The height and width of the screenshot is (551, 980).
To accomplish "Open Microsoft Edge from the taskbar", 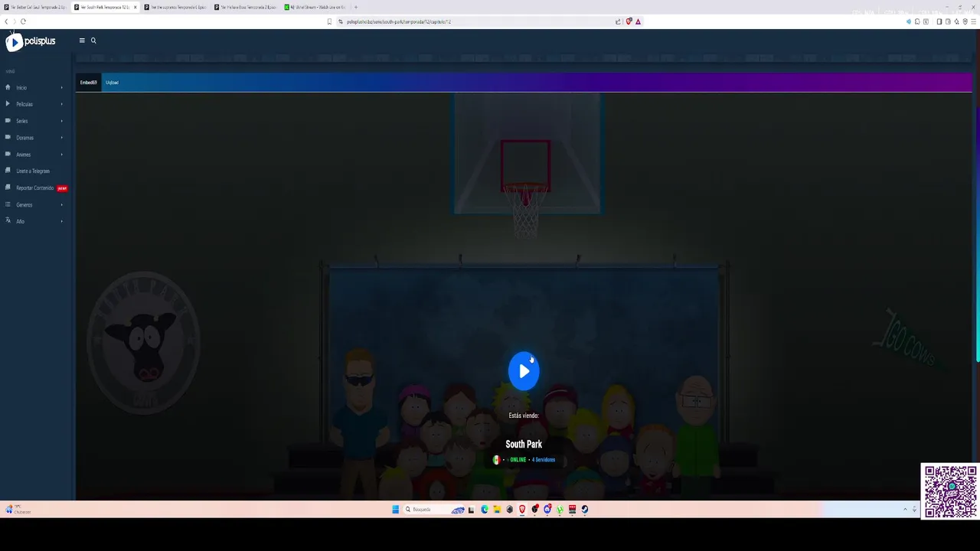I will click(x=485, y=510).
